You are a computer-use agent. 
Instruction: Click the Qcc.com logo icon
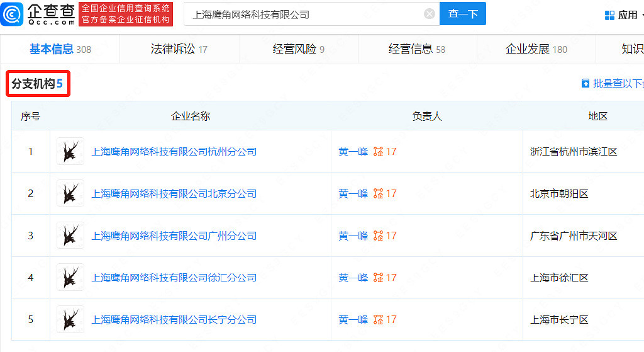coord(13,14)
